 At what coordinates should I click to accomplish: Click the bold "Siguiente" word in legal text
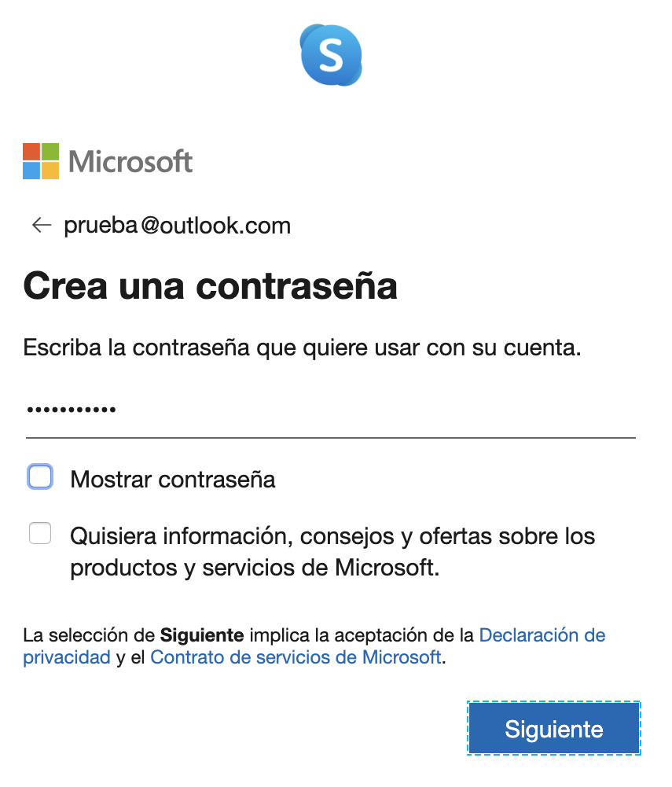pyautogui.click(x=204, y=634)
